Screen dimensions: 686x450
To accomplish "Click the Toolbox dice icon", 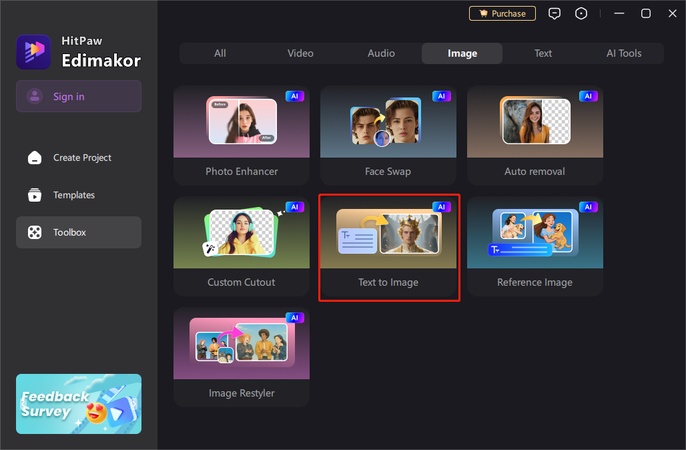I will point(35,232).
